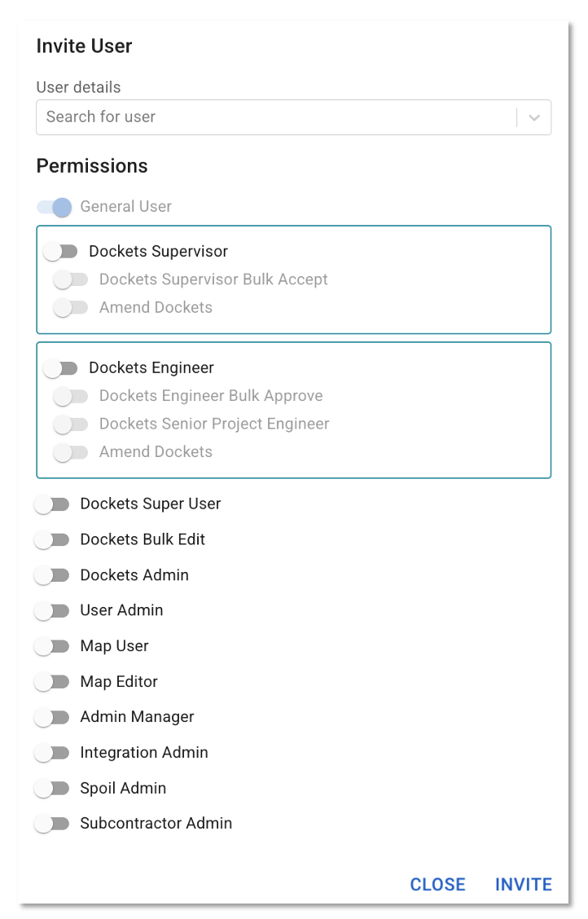This screenshot has height=919, width=588.
Task: Toggle Amend Dockets under Dockets Engineer
Action: tap(70, 452)
